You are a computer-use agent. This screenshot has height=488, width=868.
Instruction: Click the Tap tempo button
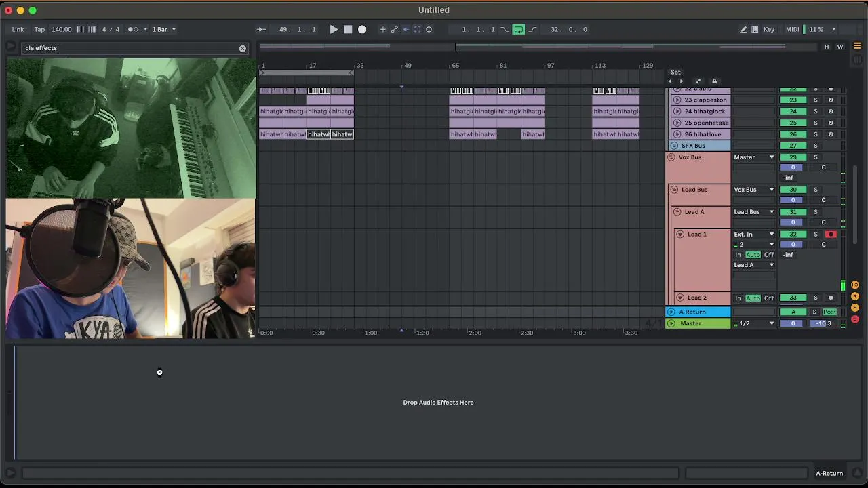click(39, 29)
